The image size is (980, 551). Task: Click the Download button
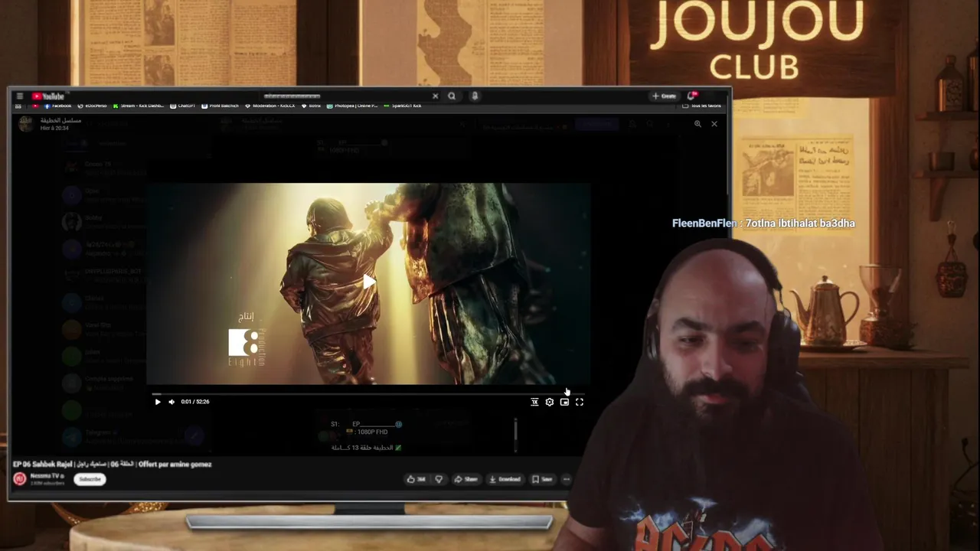[x=505, y=479]
